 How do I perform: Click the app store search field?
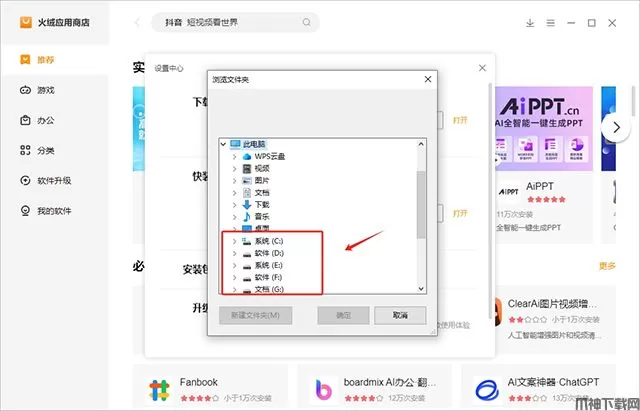coord(235,22)
